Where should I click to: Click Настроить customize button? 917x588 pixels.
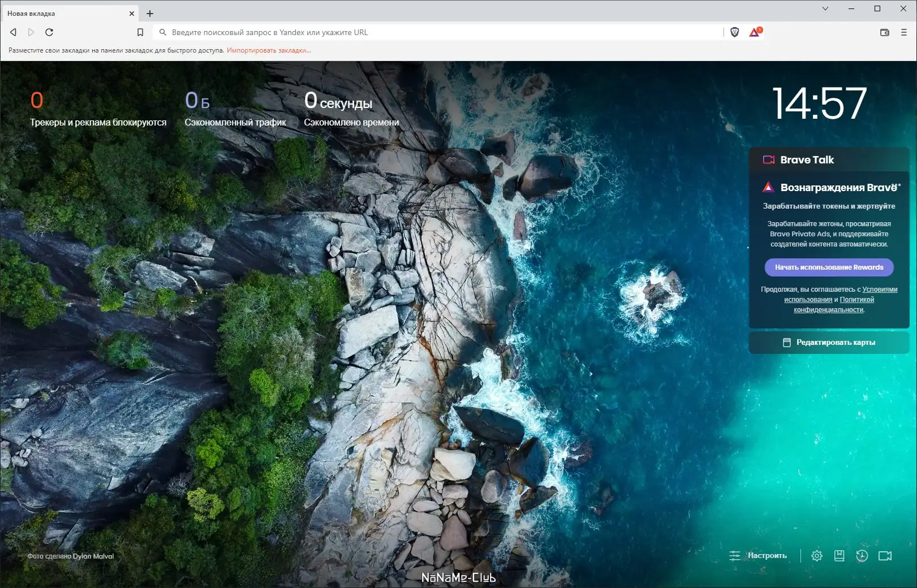pos(758,556)
